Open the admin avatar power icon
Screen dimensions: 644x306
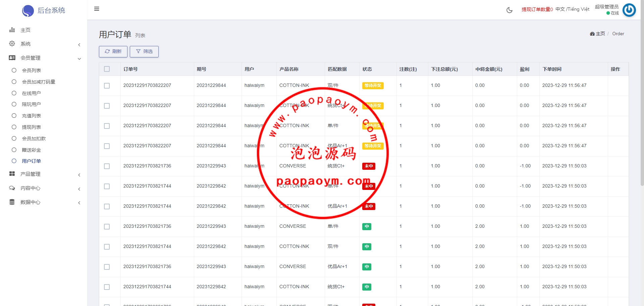629,10
